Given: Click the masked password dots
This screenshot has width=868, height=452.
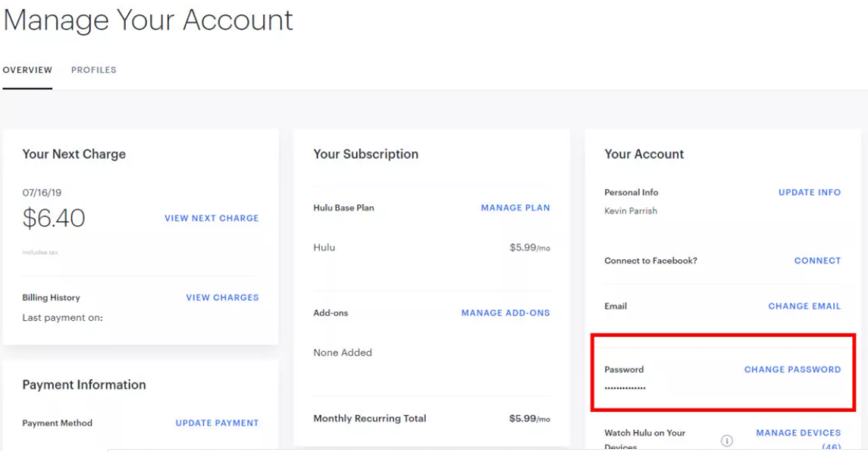Looking at the screenshot, I should click(x=625, y=388).
